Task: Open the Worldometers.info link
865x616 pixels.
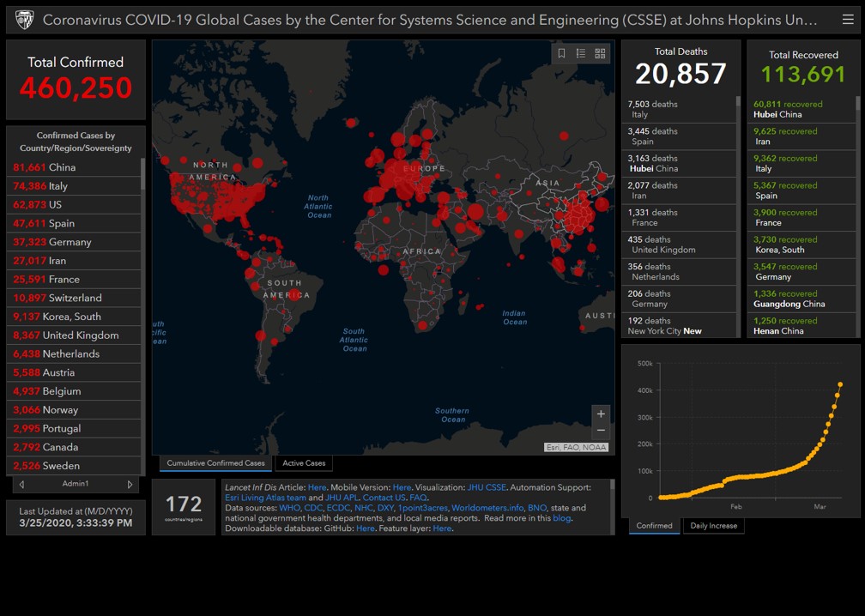Action: point(487,508)
